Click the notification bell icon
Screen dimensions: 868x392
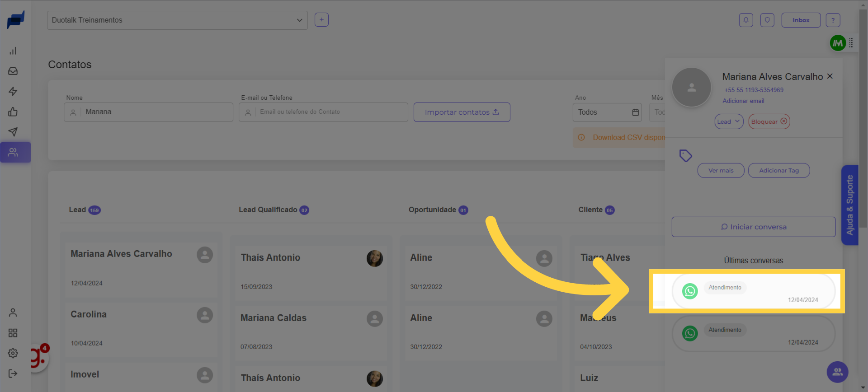click(x=746, y=20)
